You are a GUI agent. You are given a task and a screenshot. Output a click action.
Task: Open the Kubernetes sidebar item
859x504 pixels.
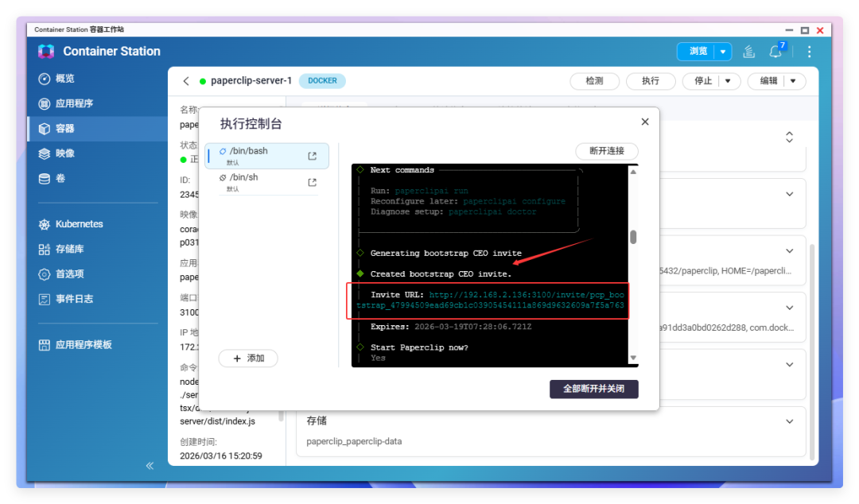97,224
